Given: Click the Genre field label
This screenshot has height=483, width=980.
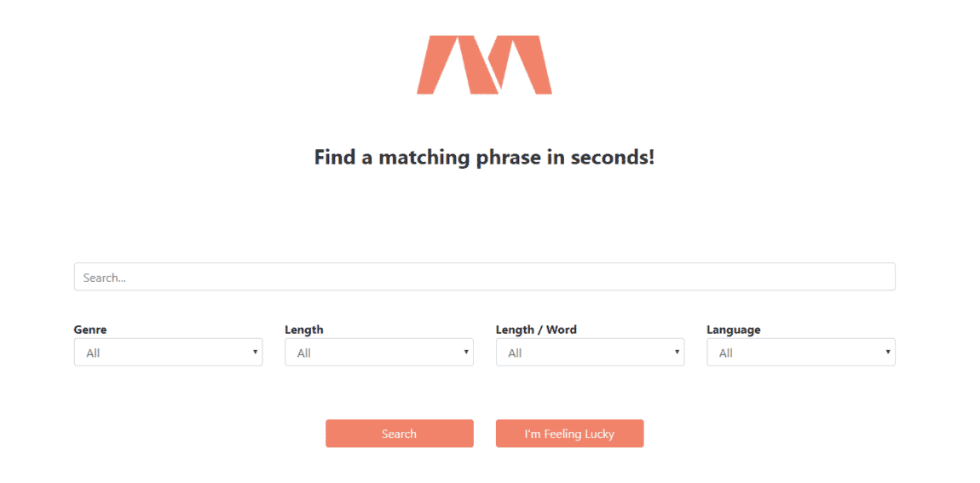Looking at the screenshot, I should tap(90, 330).
